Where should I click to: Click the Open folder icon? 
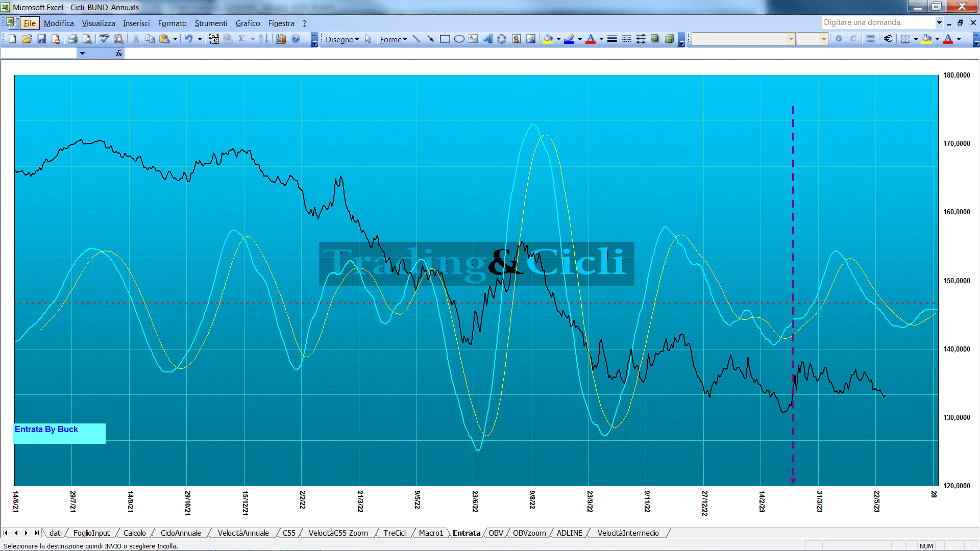[27, 39]
